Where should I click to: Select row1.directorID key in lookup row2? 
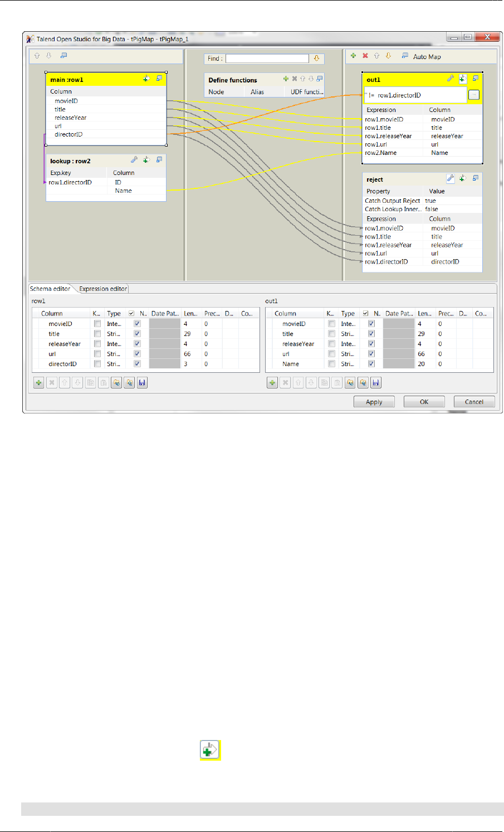coord(70,182)
